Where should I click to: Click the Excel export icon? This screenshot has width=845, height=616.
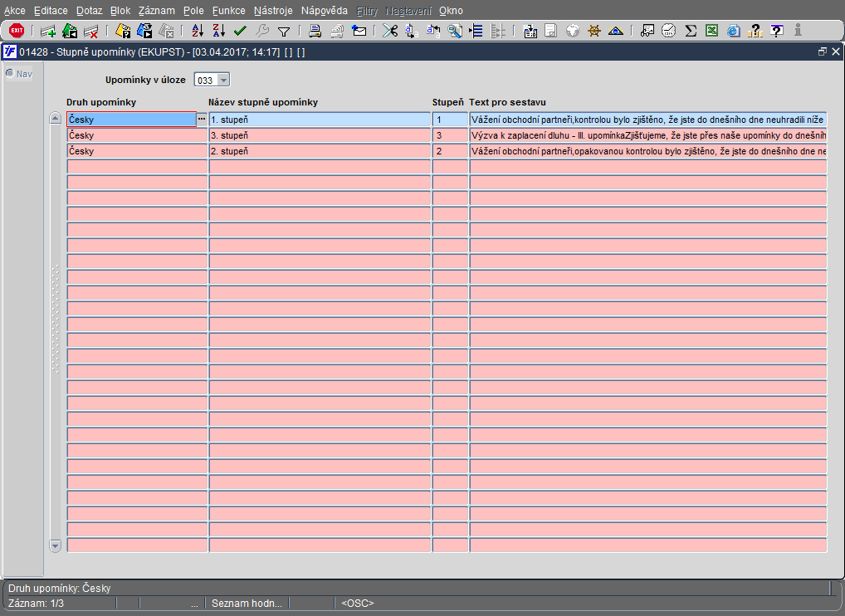(x=712, y=32)
